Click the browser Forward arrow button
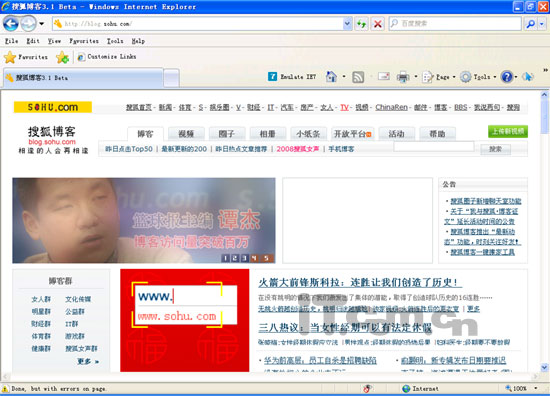This screenshot has width=550, height=396. [x=28, y=24]
